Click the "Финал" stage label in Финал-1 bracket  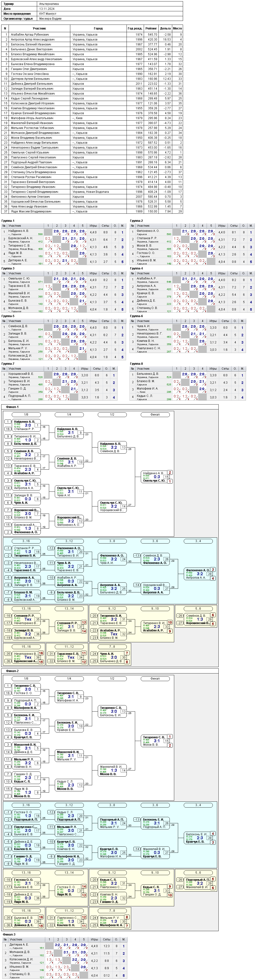pos(155,415)
